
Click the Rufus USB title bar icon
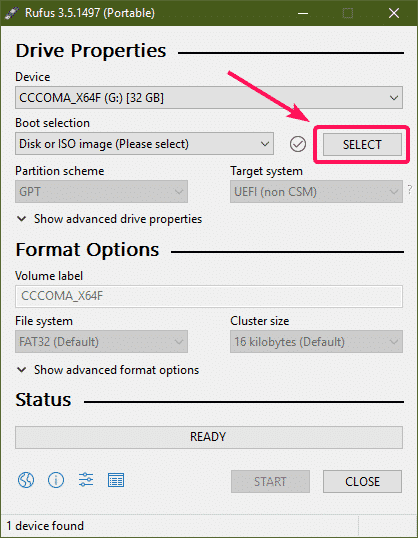point(12,13)
